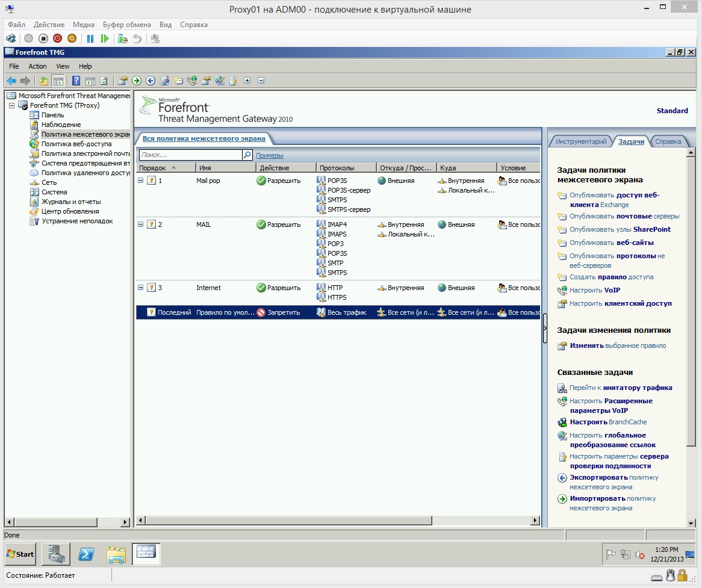702x588 pixels.
Task: Click the Refresh icon in the TMG toolbar
Action: coord(104,81)
